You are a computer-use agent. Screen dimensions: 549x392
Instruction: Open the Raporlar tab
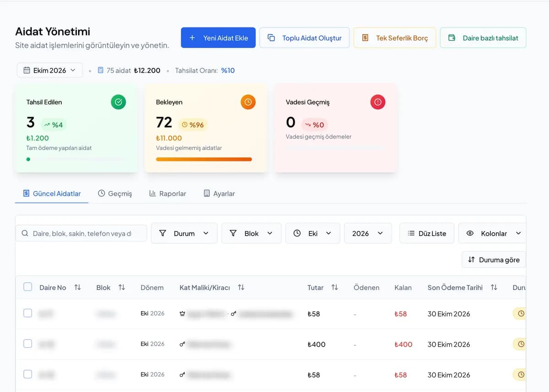pos(167,193)
